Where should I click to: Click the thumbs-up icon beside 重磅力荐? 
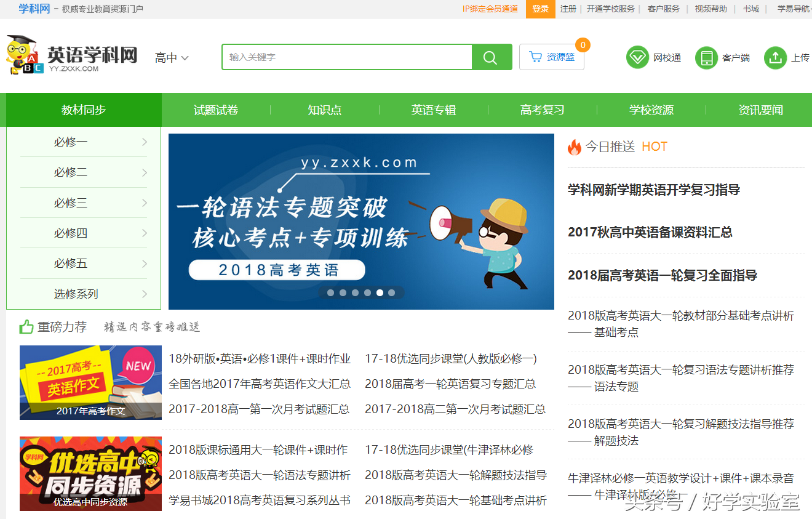(x=26, y=327)
